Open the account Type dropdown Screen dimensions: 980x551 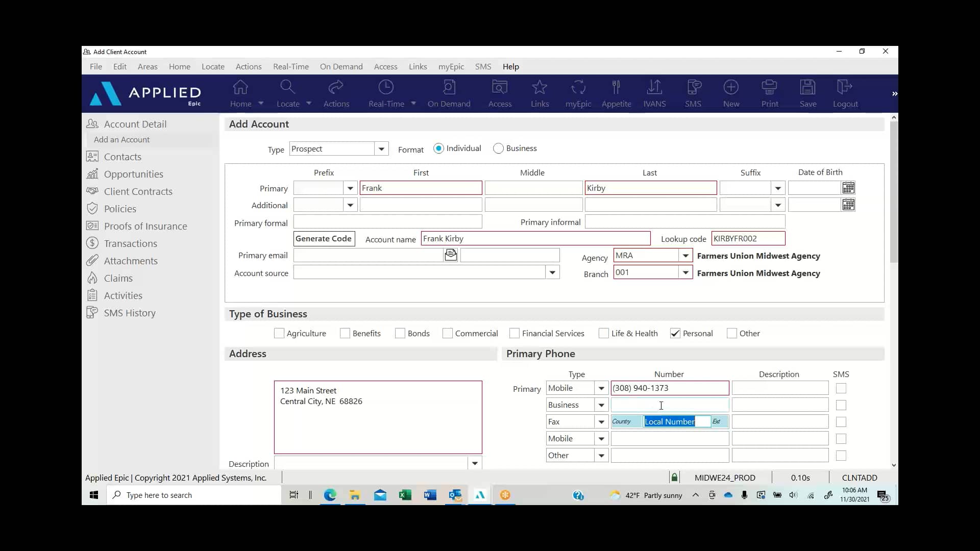[x=382, y=148]
